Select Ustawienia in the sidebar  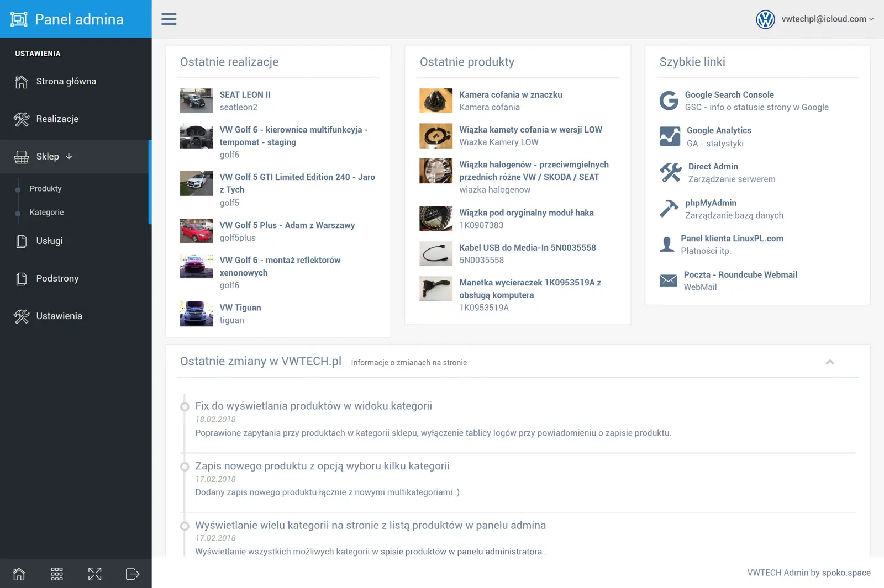pos(59,316)
